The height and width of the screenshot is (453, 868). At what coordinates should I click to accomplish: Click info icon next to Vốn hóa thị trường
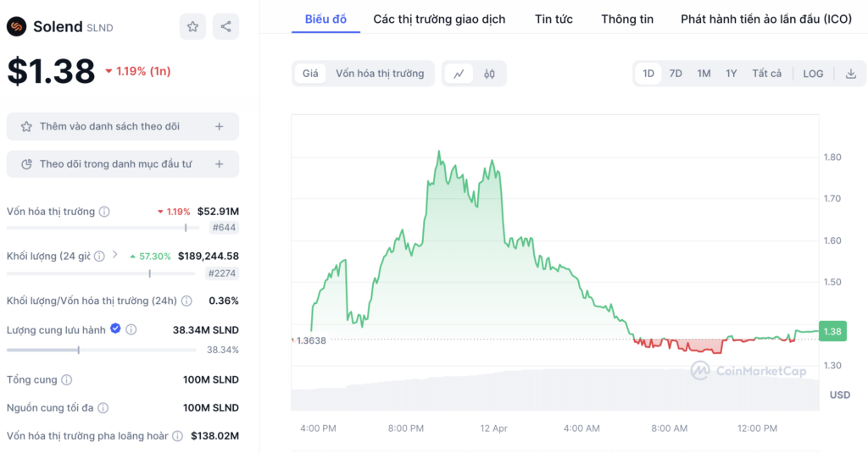point(104,212)
